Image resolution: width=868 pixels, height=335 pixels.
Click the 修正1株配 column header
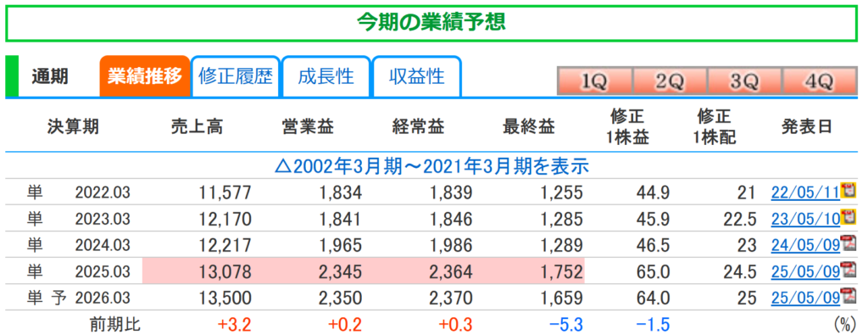[x=714, y=127]
